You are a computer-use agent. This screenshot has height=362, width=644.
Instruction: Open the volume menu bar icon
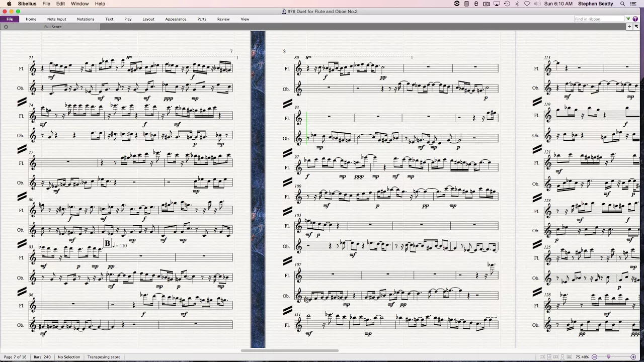pos(537,4)
